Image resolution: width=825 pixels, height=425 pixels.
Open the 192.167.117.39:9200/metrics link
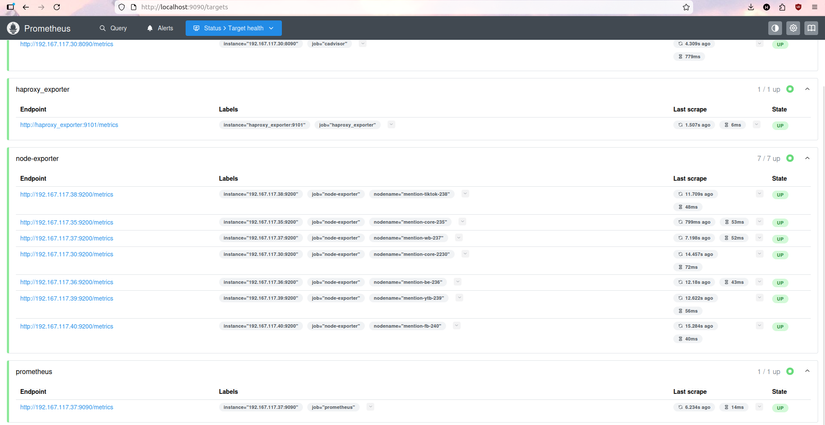[66, 298]
